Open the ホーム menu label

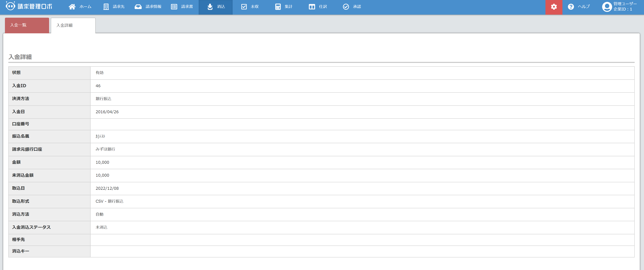pos(85,7)
